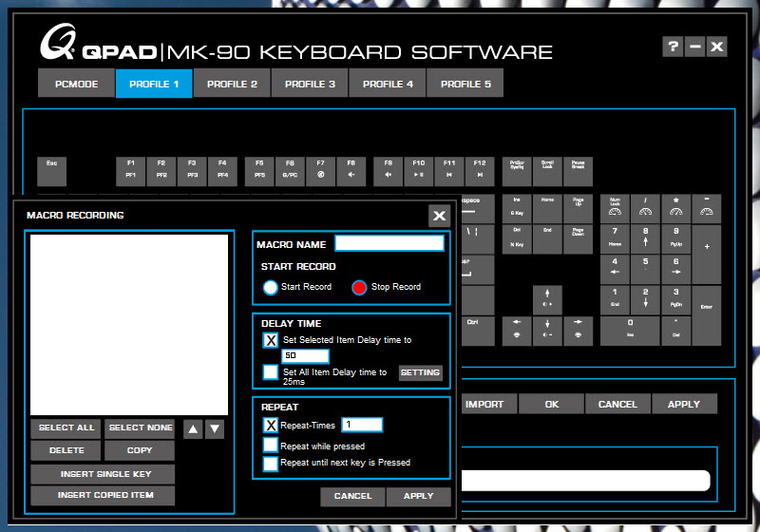Click the up arrow brightness-plus key

point(547,300)
